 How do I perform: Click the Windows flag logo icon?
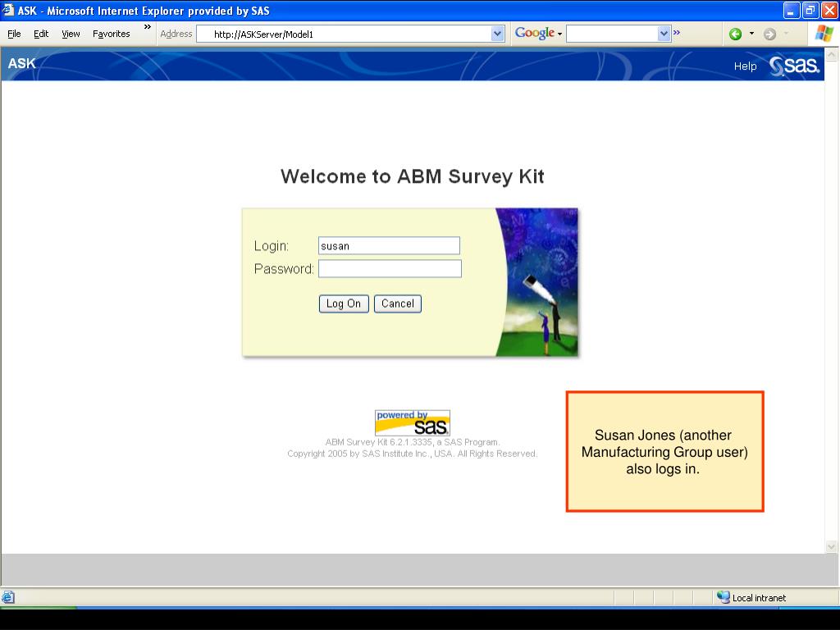point(824,34)
